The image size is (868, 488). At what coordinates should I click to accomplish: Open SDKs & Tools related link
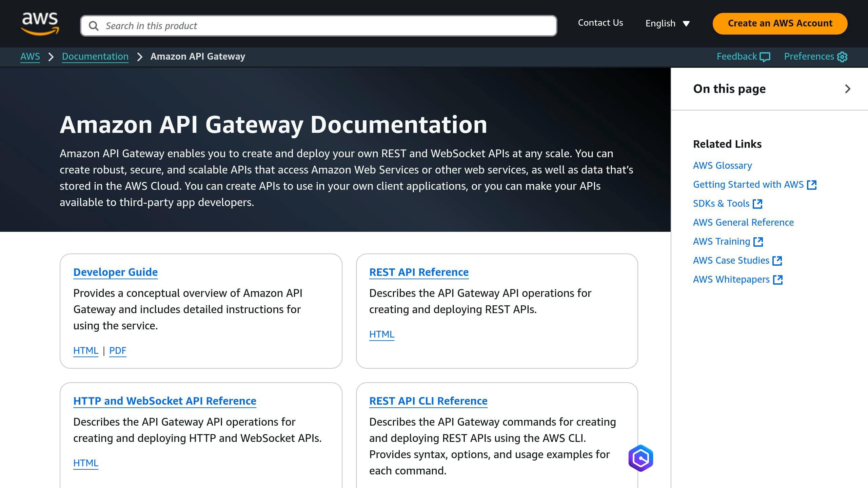pyautogui.click(x=721, y=203)
